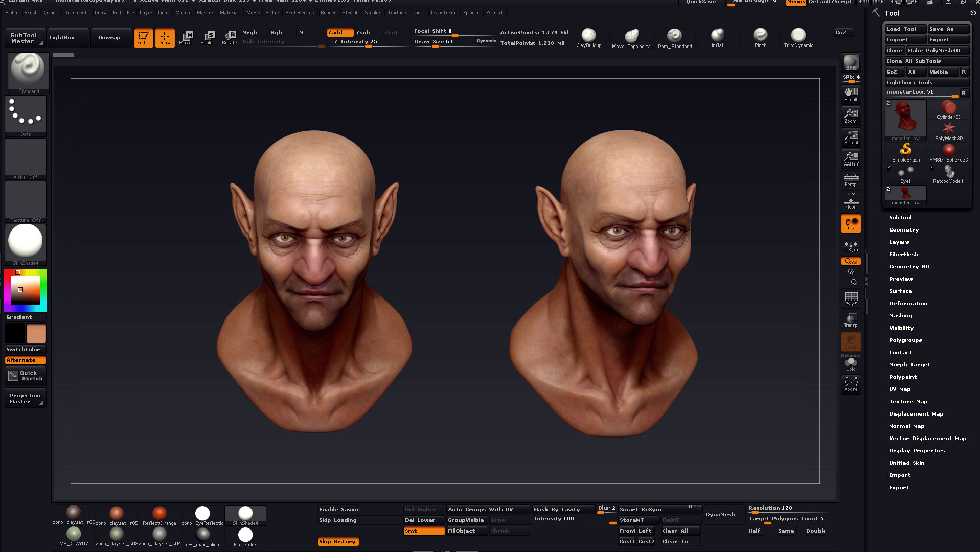Open the Dots stroke selector
The image size is (980, 552).
26,116
